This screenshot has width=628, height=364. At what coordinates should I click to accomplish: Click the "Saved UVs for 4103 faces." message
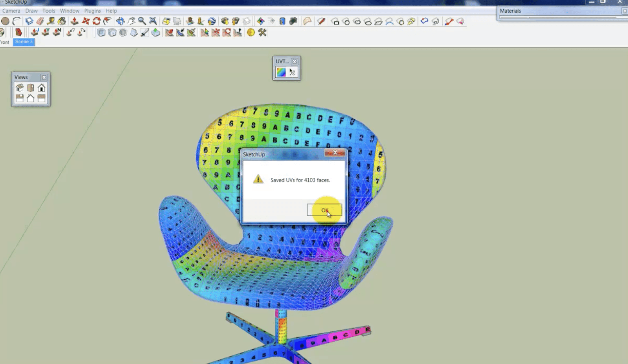(300, 180)
